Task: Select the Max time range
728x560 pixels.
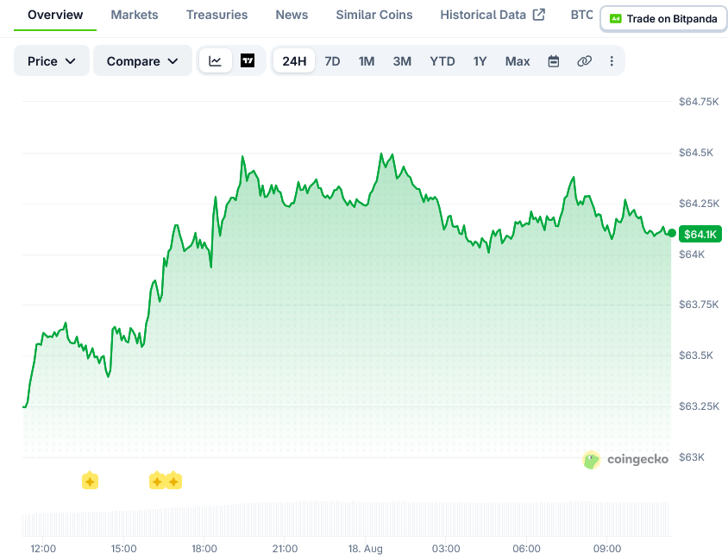Action: click(x=518, y=60)
